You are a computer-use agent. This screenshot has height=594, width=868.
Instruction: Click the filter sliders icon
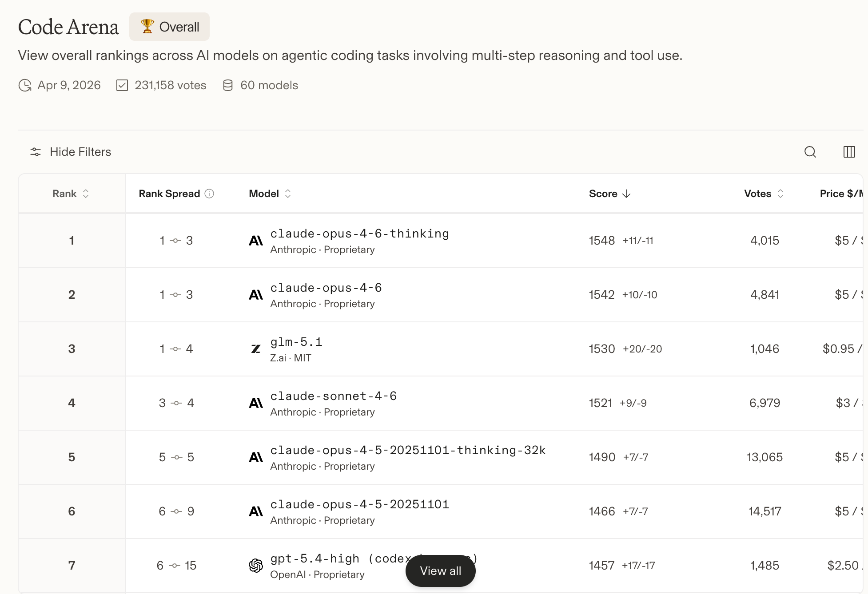[36, 152]
